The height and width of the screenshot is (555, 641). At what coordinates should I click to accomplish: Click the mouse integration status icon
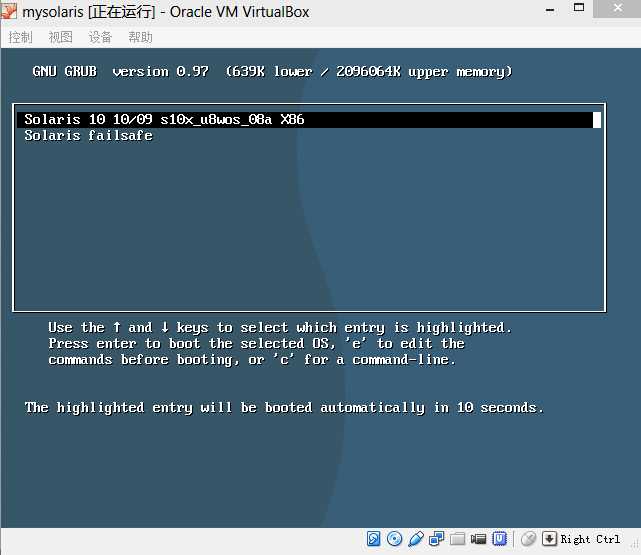(529, 539)
